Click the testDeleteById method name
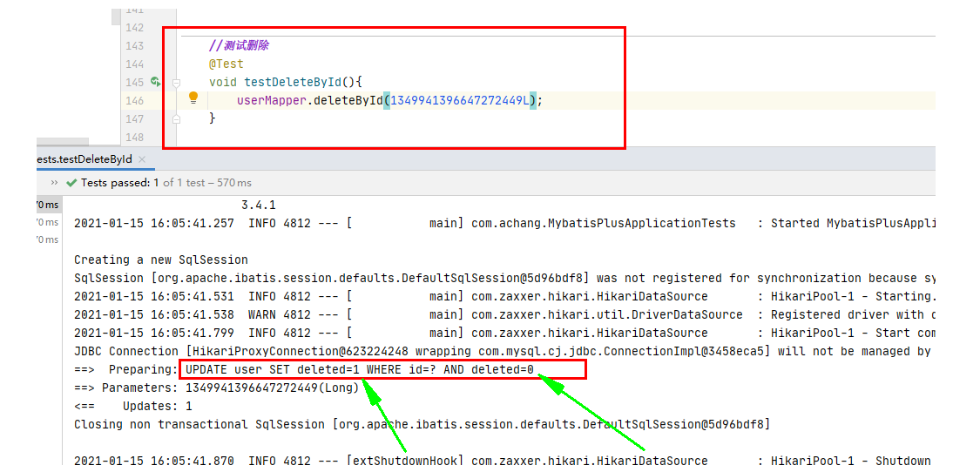This screenshot has width=980, height=472. 293,82
